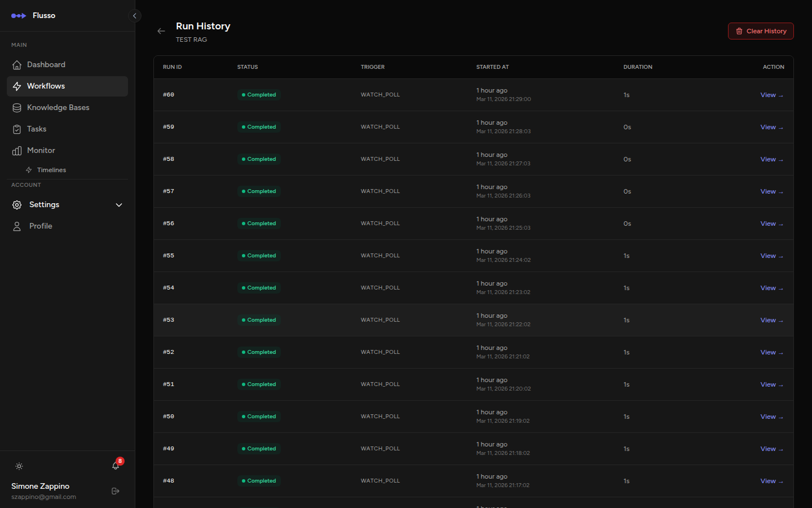Click the Settings gear icon
The width and height of the screenshot is (812, 508).
pyautogui.click(x=17, y=205)
